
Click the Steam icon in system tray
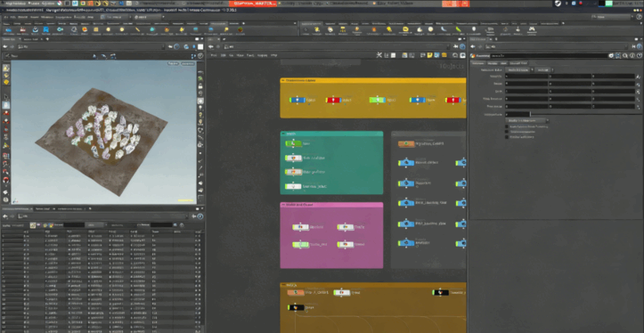558,4
